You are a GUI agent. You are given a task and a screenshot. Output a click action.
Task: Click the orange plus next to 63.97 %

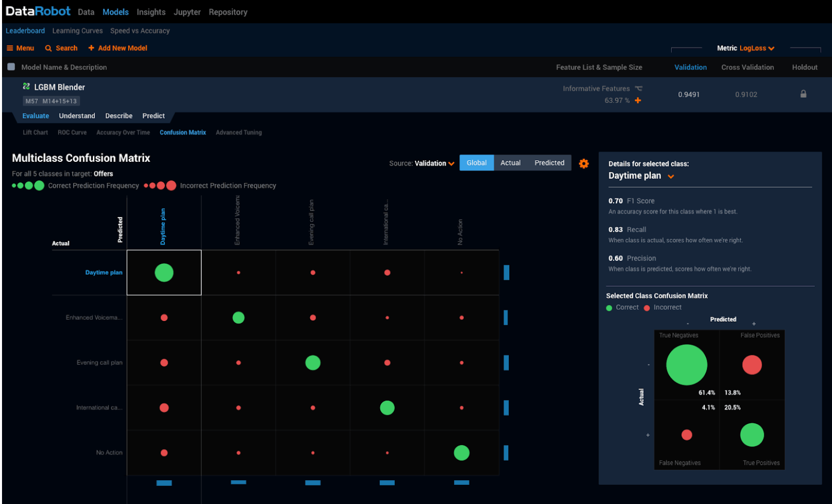638,100
